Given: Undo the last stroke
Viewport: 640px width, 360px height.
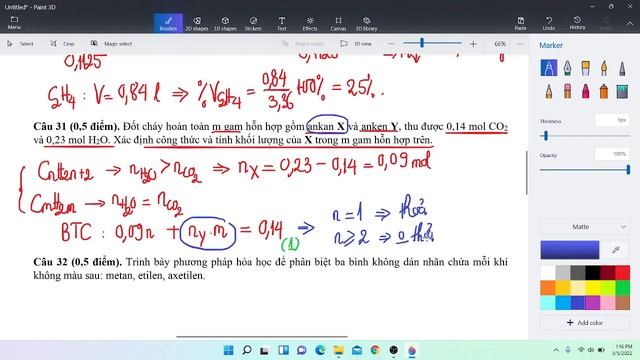Looking at the screenshot, I should [549, 23].
